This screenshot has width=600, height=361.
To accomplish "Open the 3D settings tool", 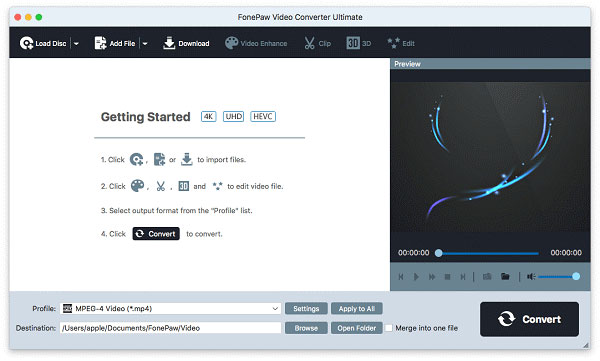I will point(359,43).
